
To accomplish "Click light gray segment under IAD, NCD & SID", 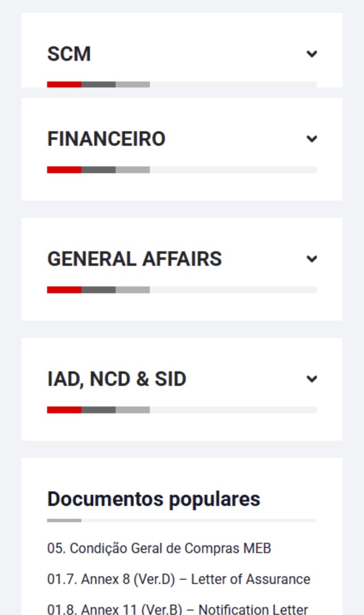I will tap(133, 410).
